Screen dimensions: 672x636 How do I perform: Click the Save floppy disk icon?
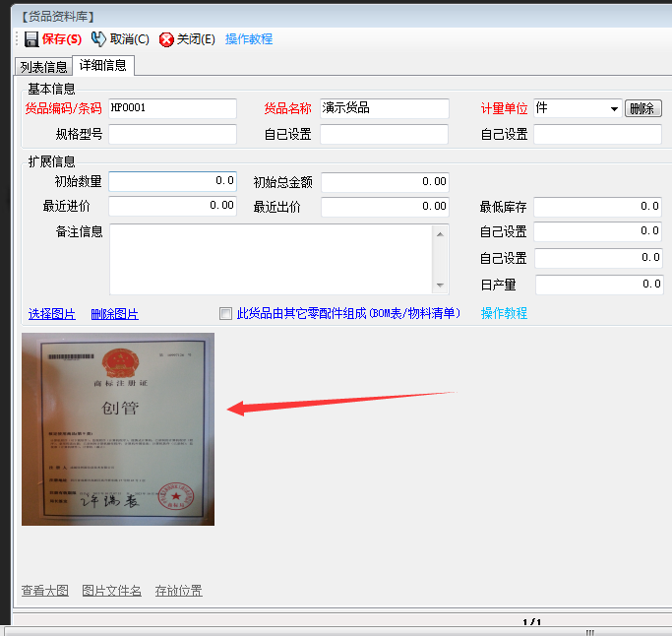tap(31, 39)
